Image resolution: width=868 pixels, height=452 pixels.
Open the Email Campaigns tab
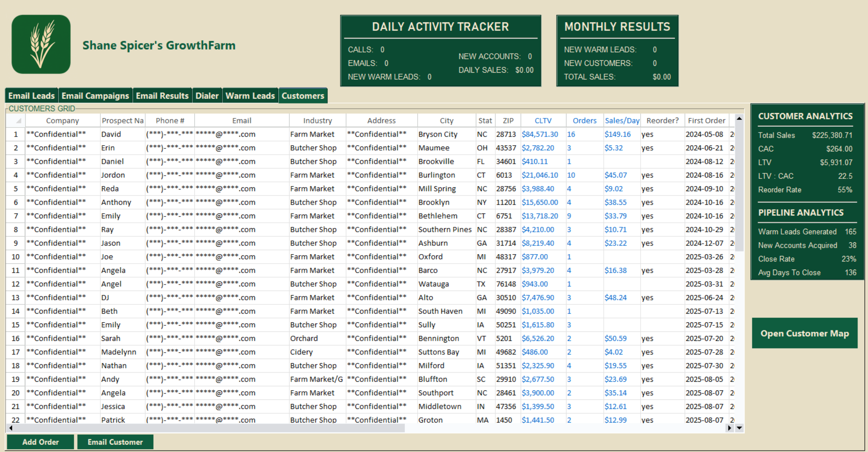tap(95, 95)
